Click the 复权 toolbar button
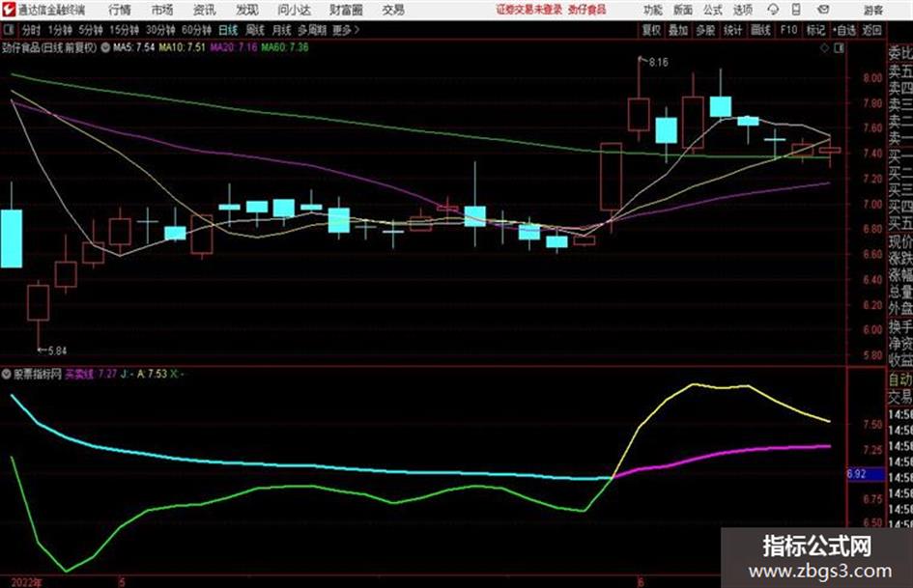Image resolution: width=913 pixels, height=588 pixels. (651, 30)
